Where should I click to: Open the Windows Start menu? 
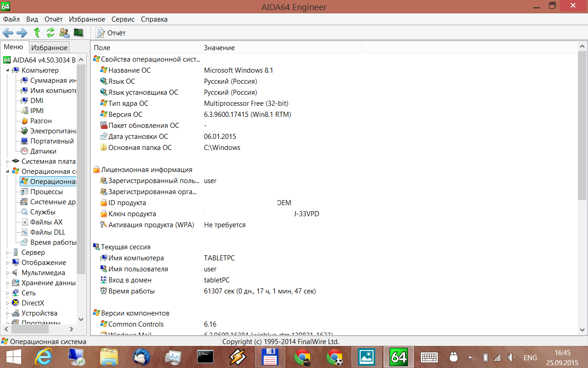pyautogui.click(x=13, y=357)
